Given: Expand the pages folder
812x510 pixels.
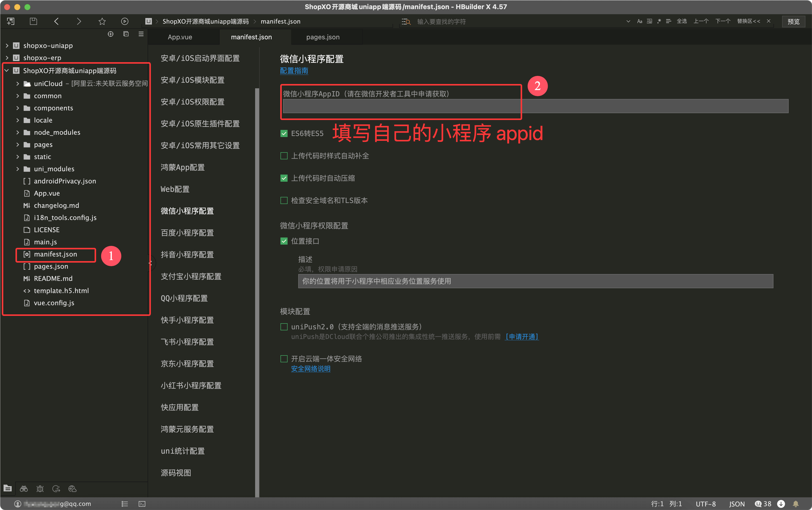Looking at the screenshot, I should (x=17, y=144).
